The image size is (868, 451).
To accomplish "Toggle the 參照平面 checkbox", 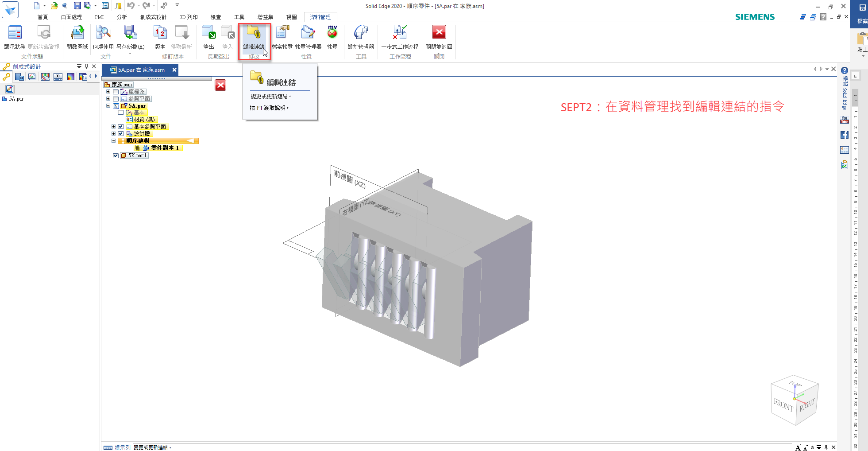I will click(116, 99).
